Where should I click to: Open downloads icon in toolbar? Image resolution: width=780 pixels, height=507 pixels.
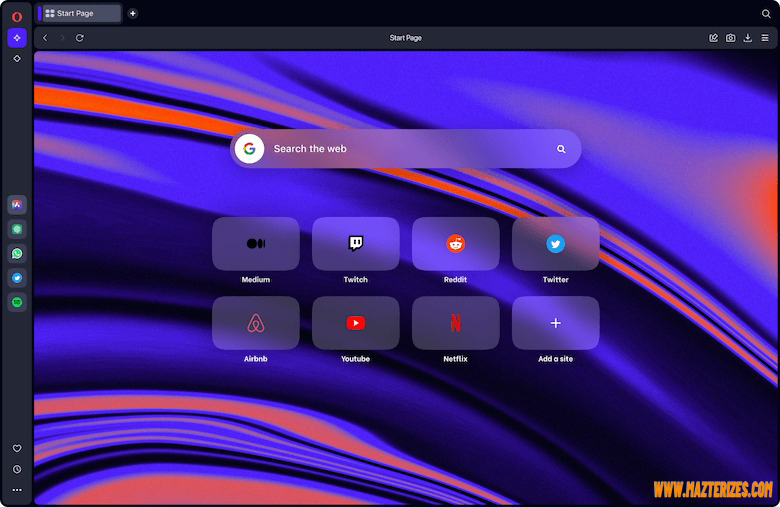(748, 38)
